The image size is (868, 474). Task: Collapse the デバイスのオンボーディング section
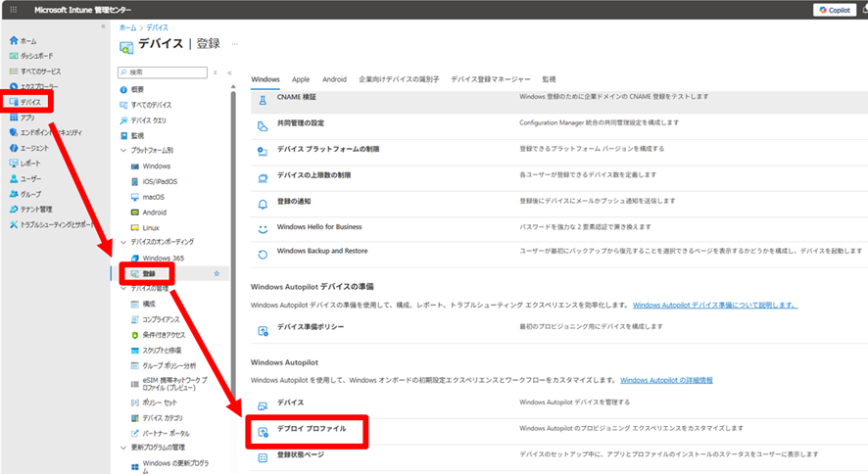click(122, 242)
